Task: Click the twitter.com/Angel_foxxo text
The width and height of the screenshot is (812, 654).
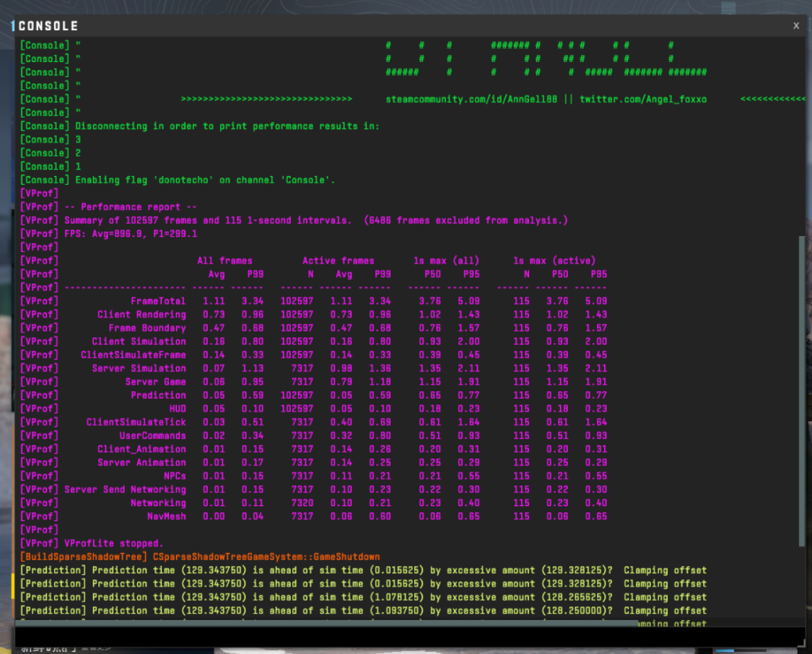Action: click(x=642, y=99)
